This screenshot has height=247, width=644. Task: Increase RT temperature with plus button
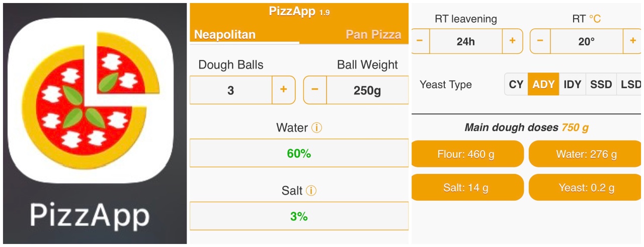(x=632, y=41)
